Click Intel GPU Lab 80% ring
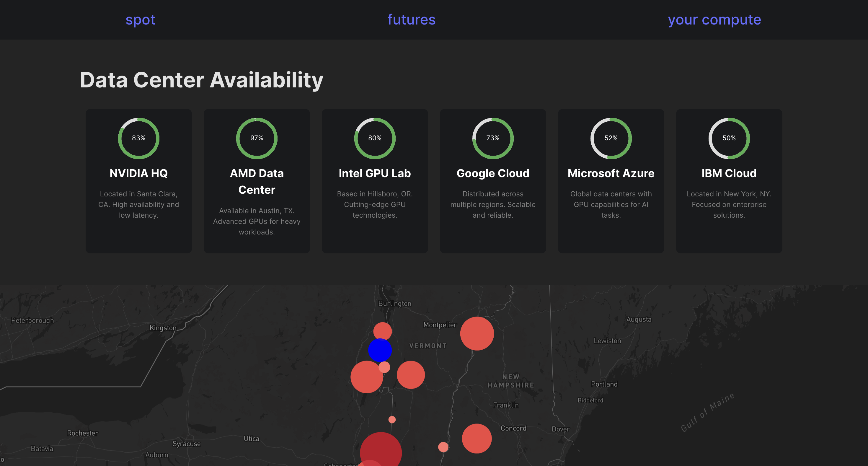 click(x=375, y=138)
